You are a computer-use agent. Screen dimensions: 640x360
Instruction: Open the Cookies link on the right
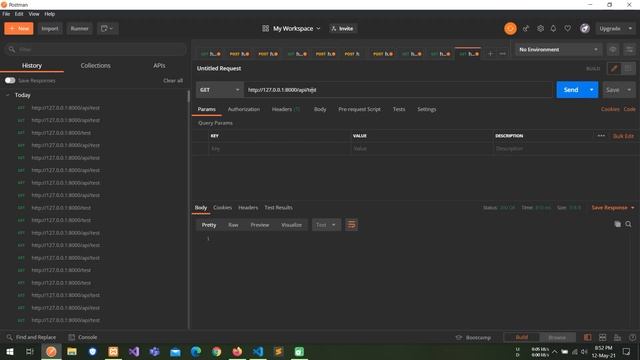(x=610, y=109)
